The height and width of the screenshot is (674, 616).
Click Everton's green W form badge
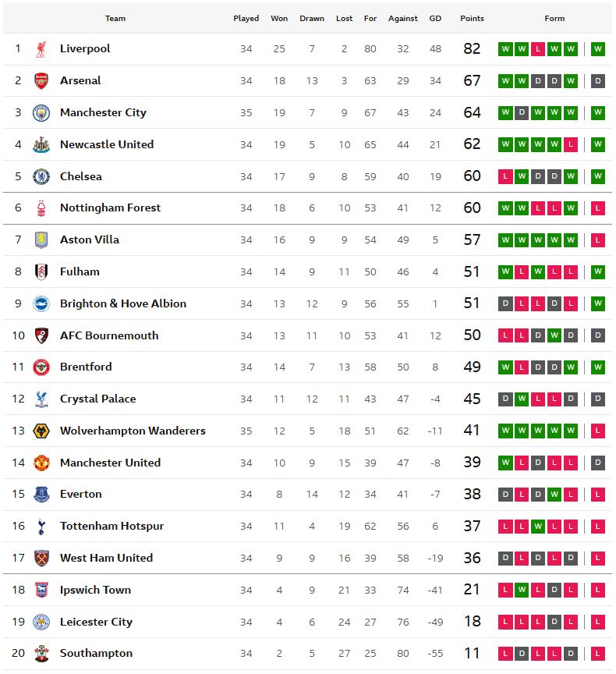(554, 495)
